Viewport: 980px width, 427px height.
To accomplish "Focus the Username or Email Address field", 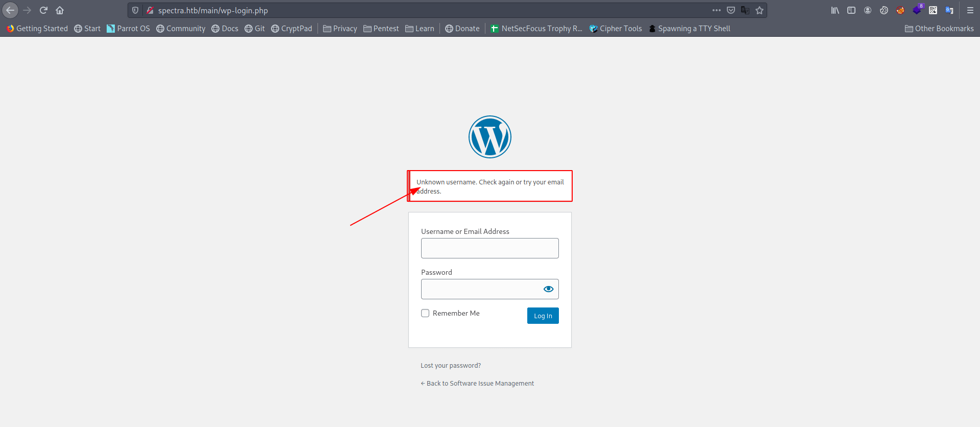I will (x=490, y=248).
